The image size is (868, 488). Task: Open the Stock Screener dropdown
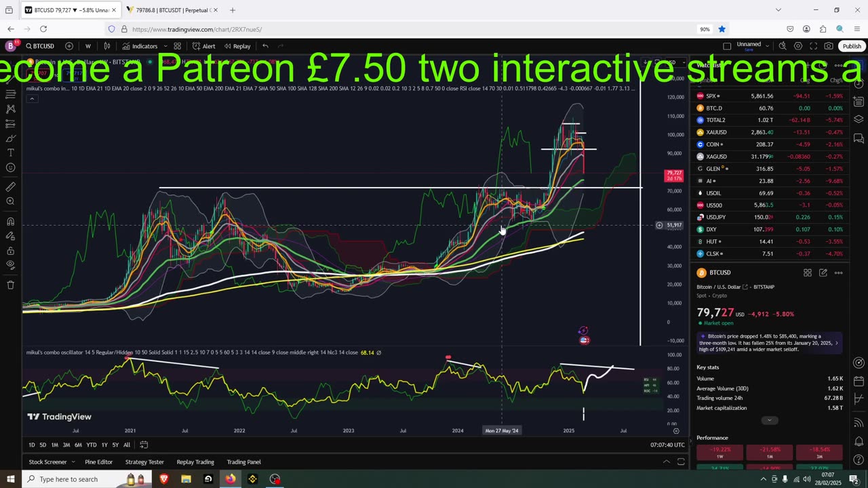[x=52, y=462]
